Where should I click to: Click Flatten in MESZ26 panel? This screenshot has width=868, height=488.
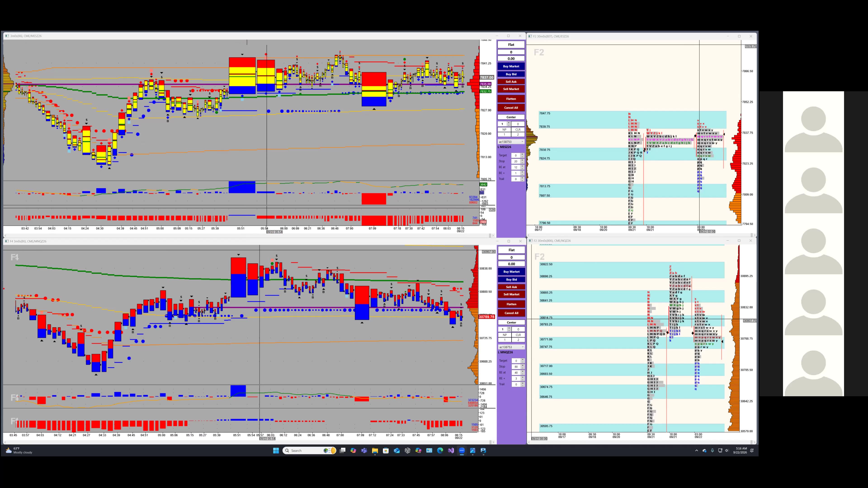click(511, 99)
